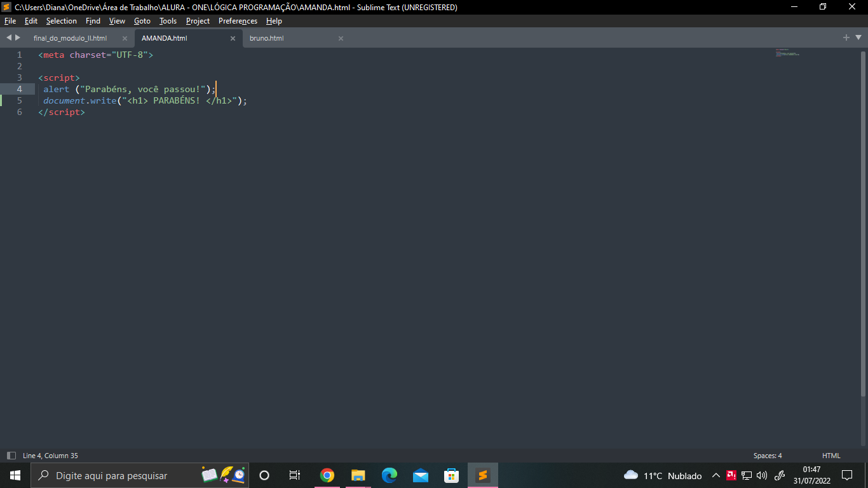Screen dimensions: 868x488
Task: Click the closing script tag
Action: click(x=62, y=112)
